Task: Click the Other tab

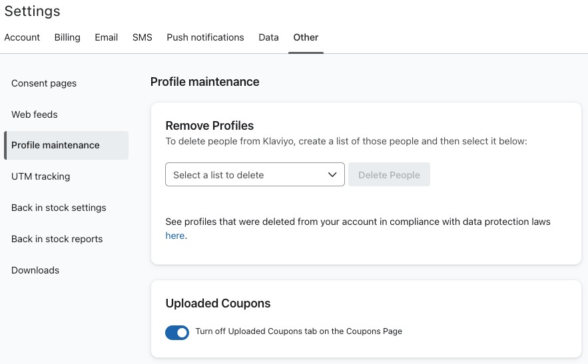Action: pyautogui.click(x=306, y=37)
